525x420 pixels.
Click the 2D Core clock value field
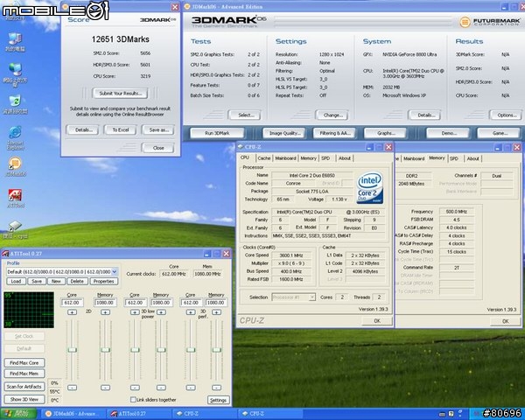point(72,303)
